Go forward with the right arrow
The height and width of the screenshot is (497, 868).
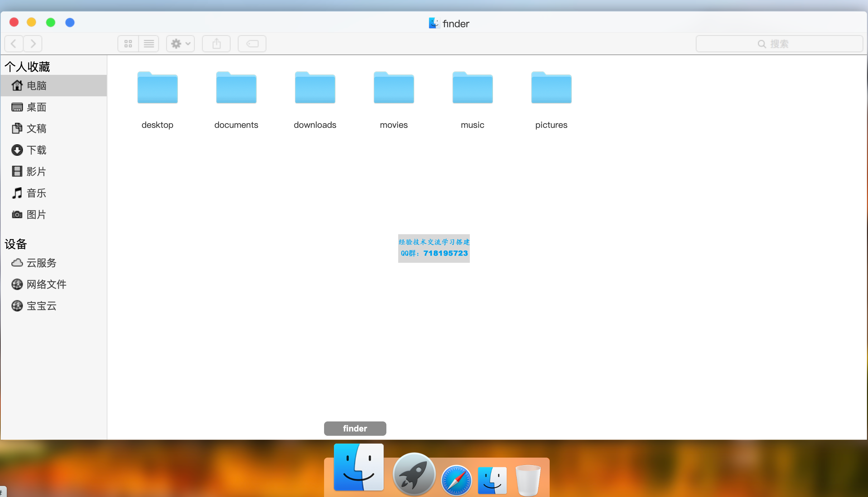tap(33, 44)
